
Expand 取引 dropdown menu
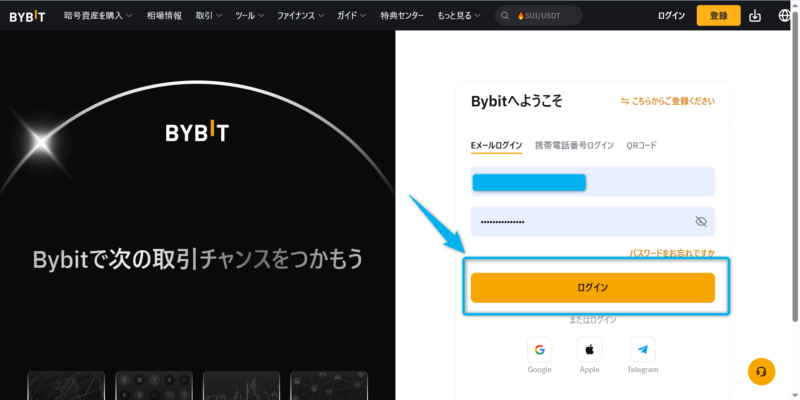[x=209, y=16]
